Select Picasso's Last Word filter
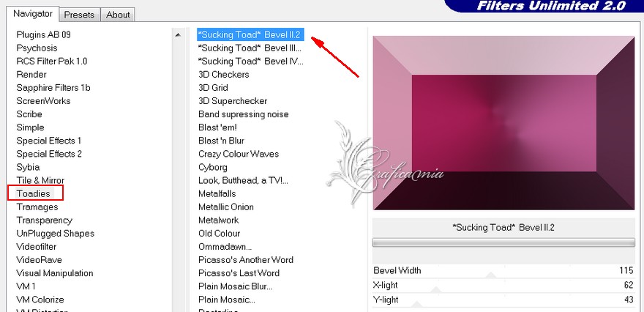 tap(239, 273)
